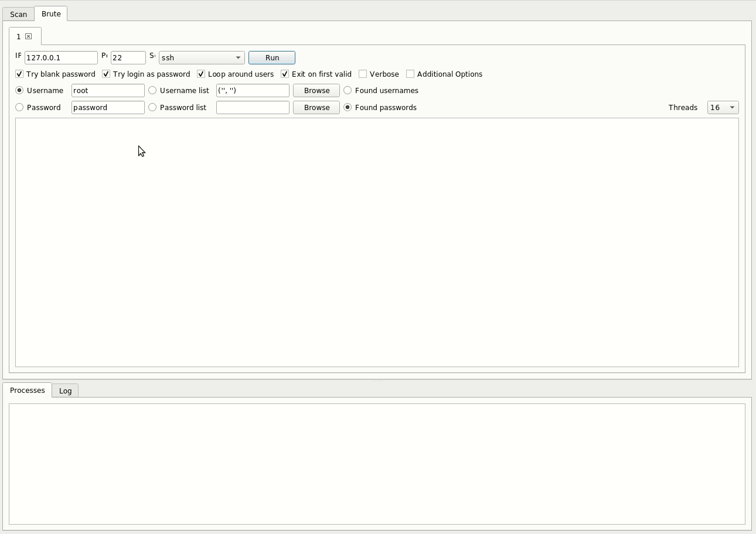Browse for a username list file
Image resolution: width=756 pixels, height=534 pixels.
tap(316, 90)
